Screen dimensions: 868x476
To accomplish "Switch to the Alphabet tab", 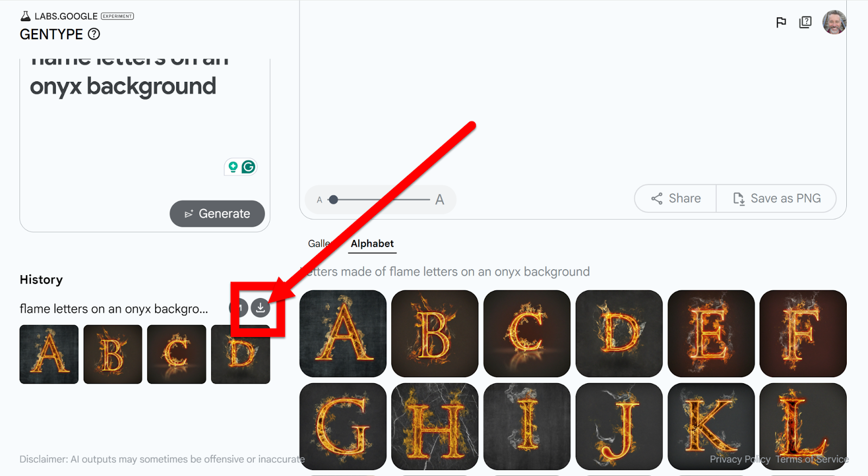I will 372,244.
